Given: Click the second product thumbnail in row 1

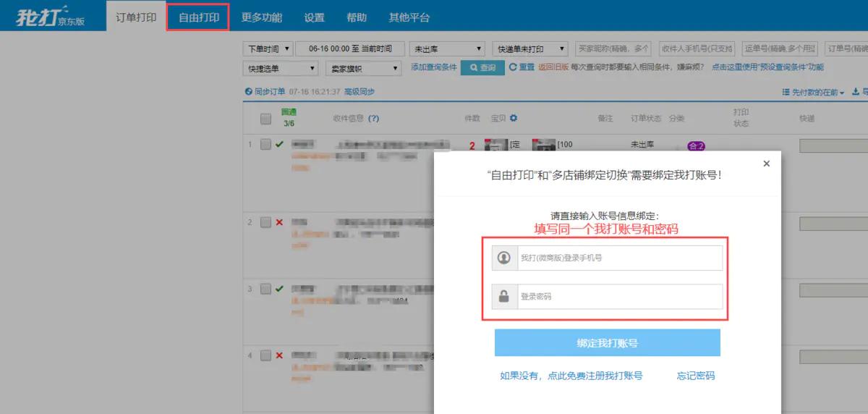Looking at the screenshot, I should 543,144.
